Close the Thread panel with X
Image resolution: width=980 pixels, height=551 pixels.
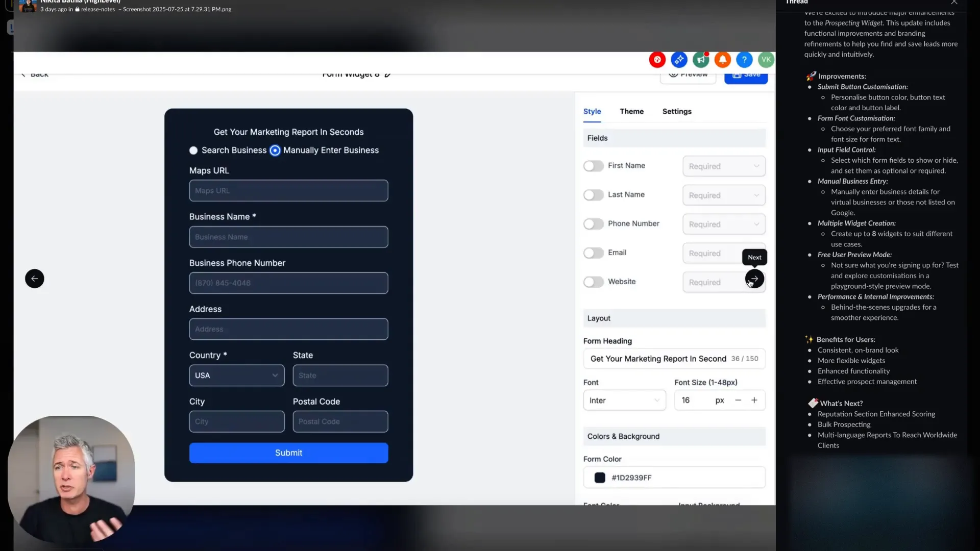(x=954, y=3)
